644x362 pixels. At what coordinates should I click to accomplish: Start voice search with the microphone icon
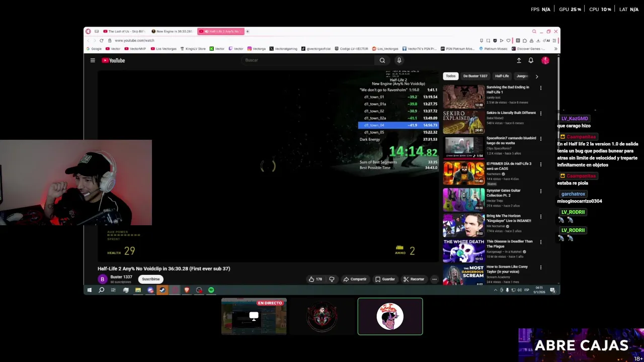tap(399, 60)
